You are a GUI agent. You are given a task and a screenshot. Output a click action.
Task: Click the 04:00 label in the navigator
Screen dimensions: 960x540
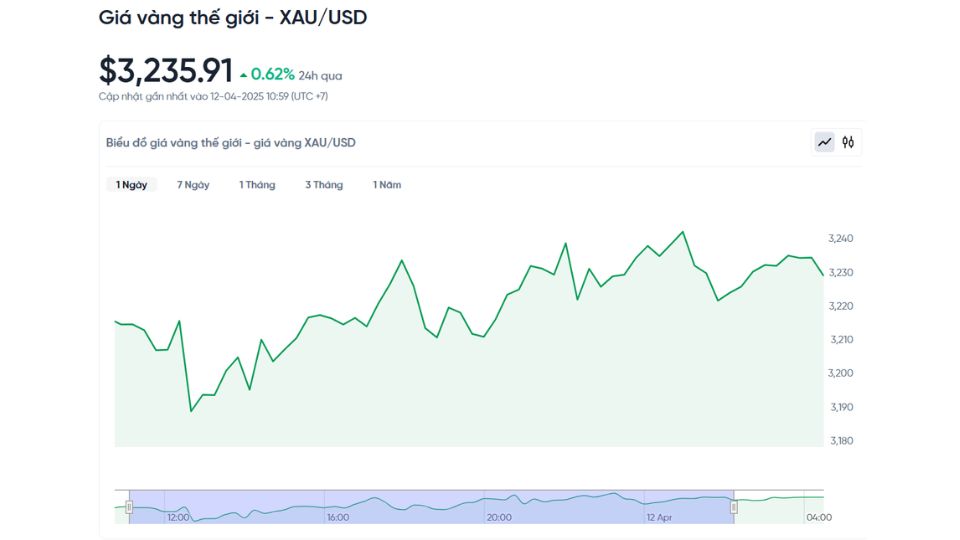pyautogui.click(x=818, y=518)
